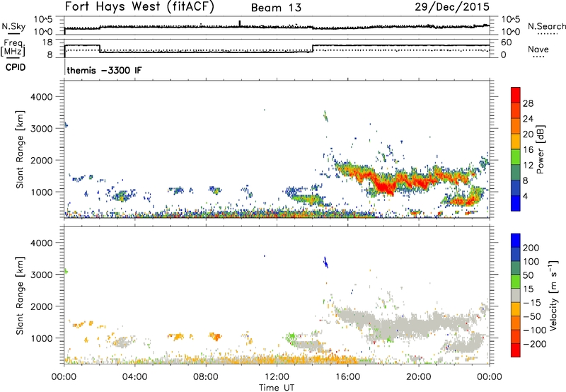This screenshot has height=392, width=566.
Task: Click the title 'Fort Hays West (fitACF)'
Action: click(x=139, y=7)
